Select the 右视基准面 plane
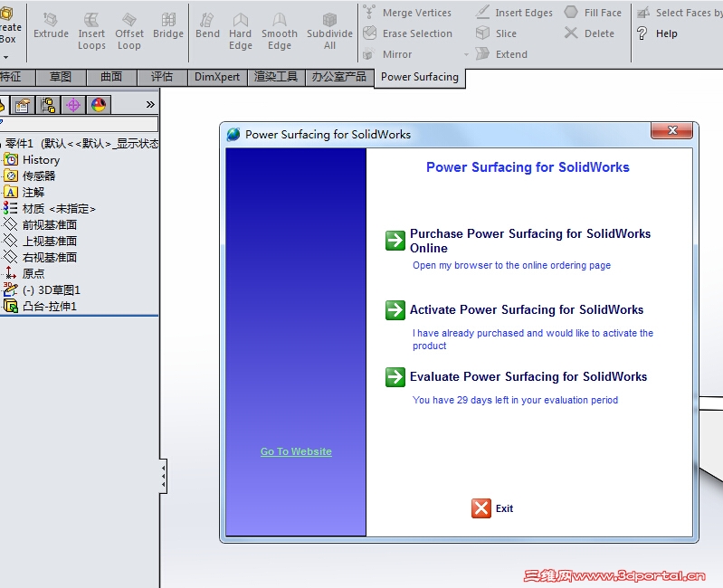723x588 pixels. pyautogui.click(x=40, y=257)
